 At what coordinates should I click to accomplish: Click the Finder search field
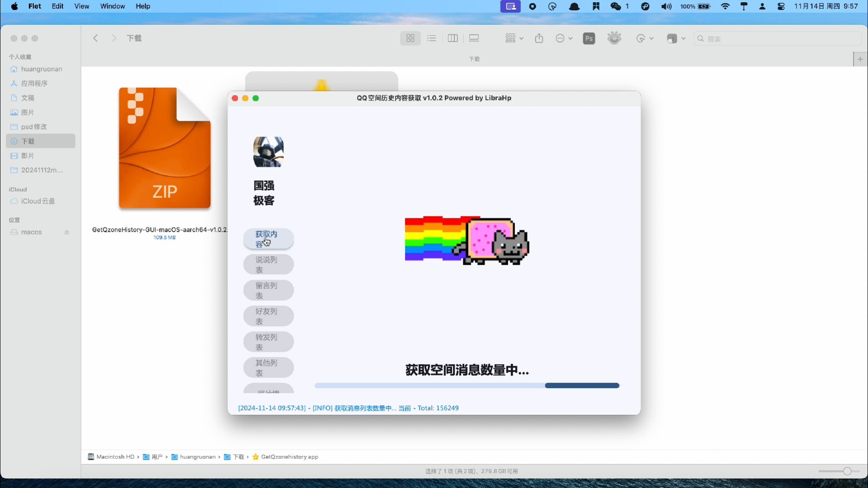point(777,39)
